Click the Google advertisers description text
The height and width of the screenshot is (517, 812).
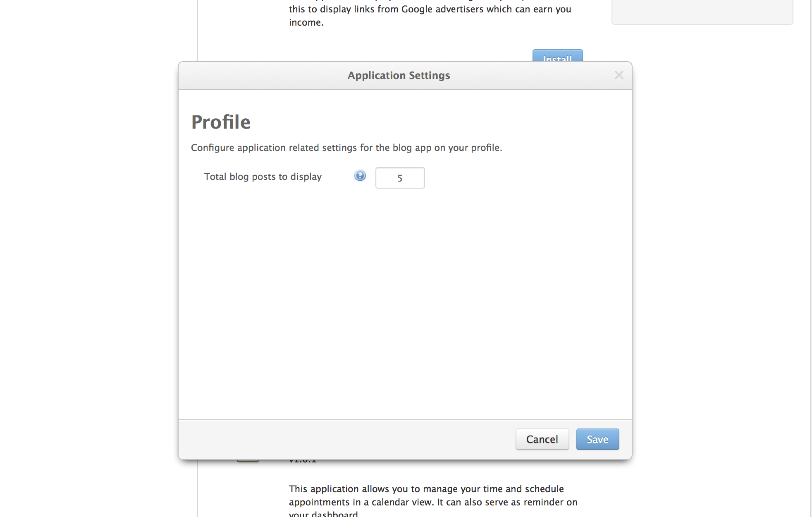pos(430,10)
